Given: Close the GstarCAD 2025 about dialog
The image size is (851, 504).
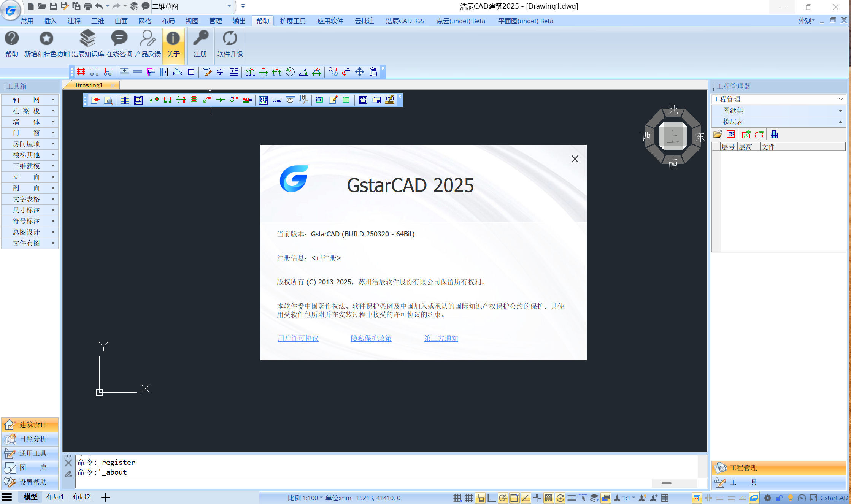Looking at the screenshot, I should tap(575, 159).
